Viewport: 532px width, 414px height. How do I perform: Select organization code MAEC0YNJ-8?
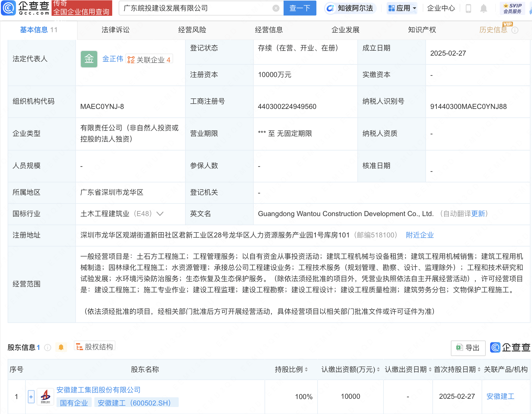tap(102, 107)
